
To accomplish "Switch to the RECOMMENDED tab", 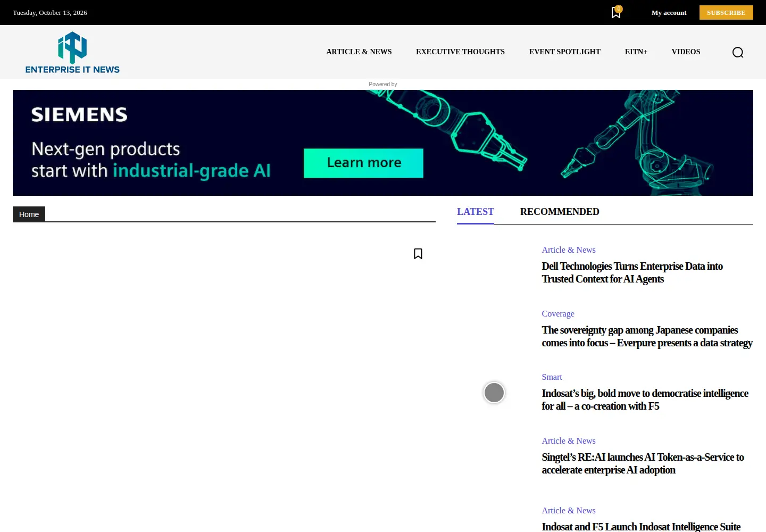I will (x=560, y=212).
